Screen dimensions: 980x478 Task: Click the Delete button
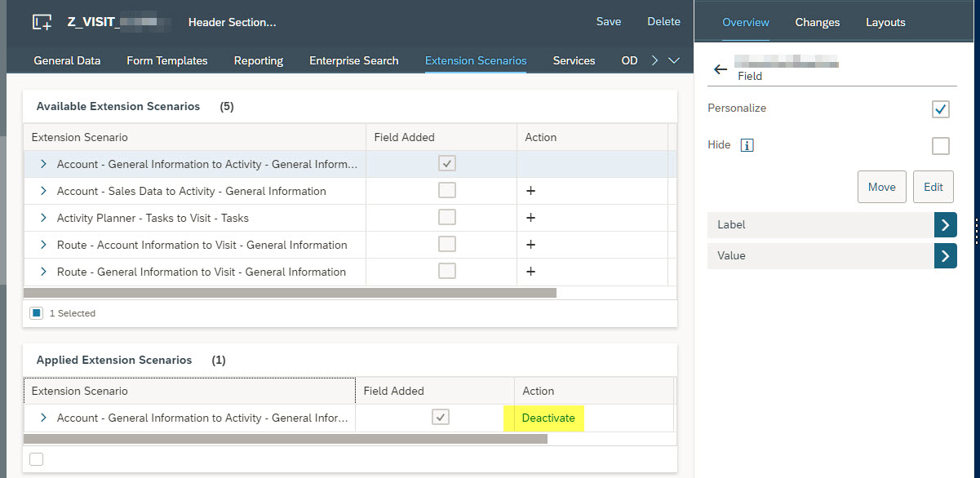(x=663, y=22)
